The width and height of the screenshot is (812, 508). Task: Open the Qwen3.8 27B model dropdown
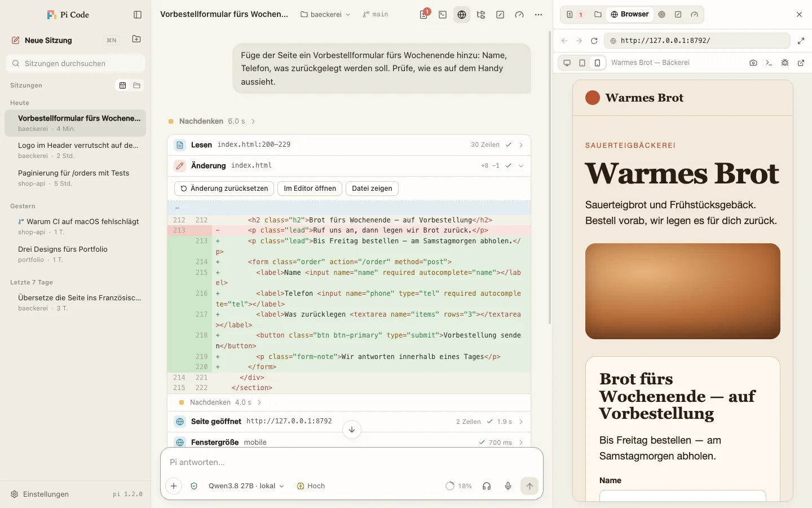point(246,486)
